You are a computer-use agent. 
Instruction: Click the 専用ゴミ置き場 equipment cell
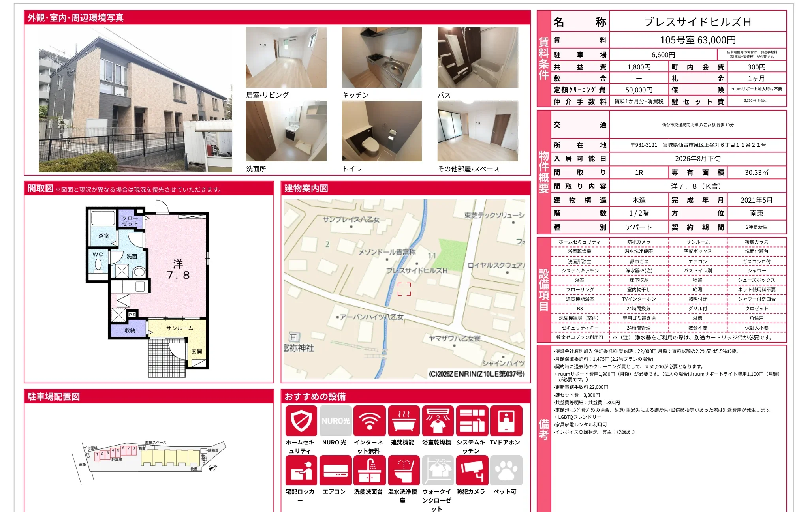[639, 318]
